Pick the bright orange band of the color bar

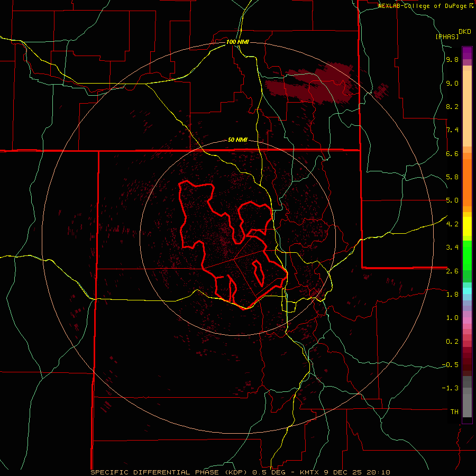pyautogui.click(x=467, y=183)
